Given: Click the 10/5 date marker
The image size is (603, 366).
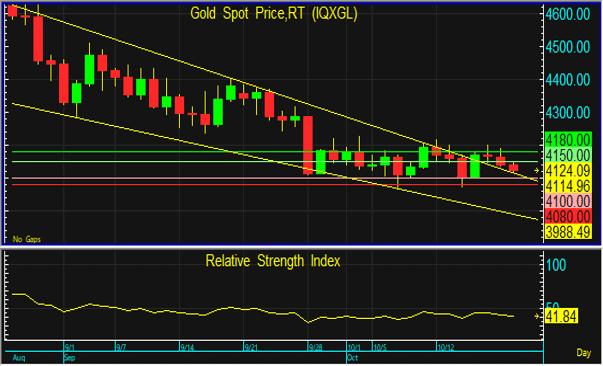Looking at the screenshot, I should (x=380, y=348).
